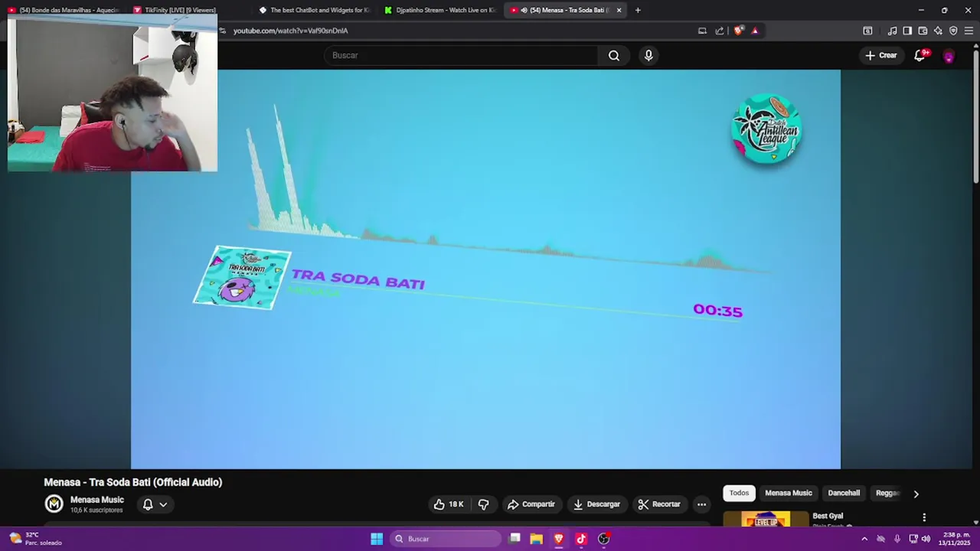Toggle the Brave sidebar panel icon
Viewport: 980px width, 551px height.
coord(907,31)
